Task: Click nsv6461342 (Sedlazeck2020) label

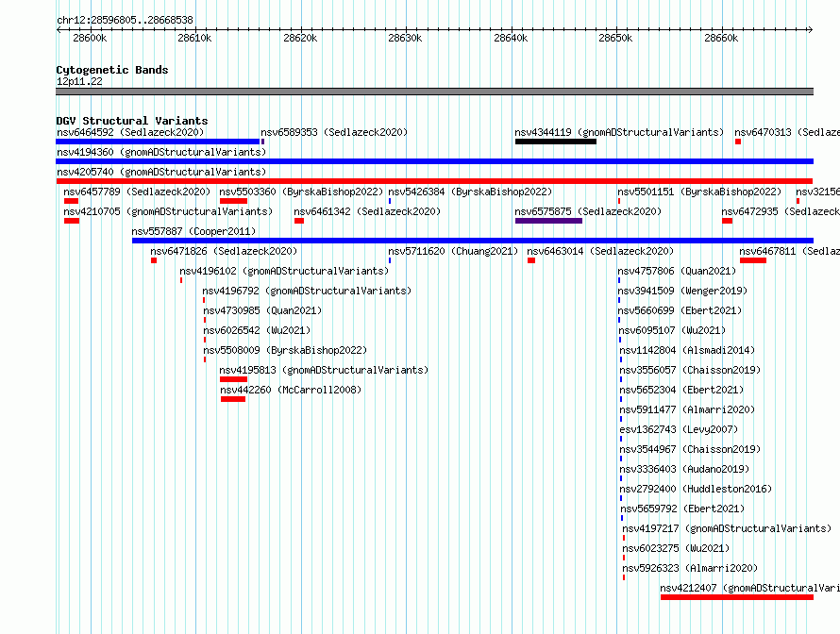Action: pyautogui.click(x=367, y=211)
